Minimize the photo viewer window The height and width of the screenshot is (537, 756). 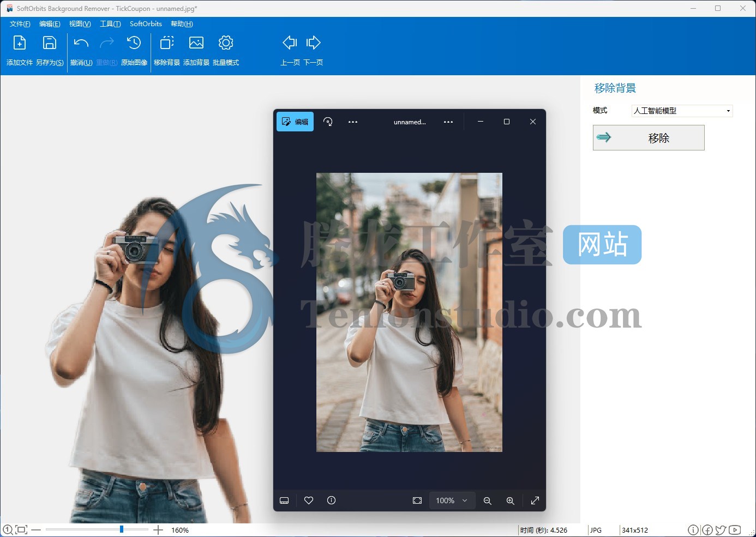pos(481,122)
